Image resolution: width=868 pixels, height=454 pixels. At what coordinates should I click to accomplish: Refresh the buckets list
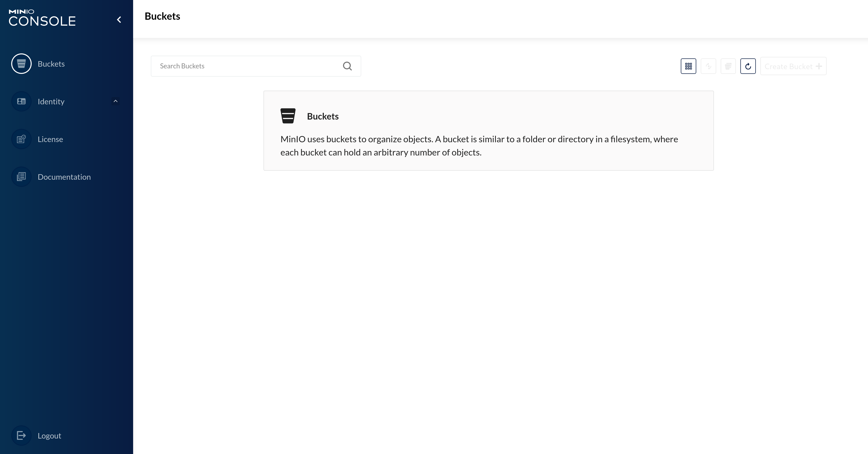click(x=748, y=66)
